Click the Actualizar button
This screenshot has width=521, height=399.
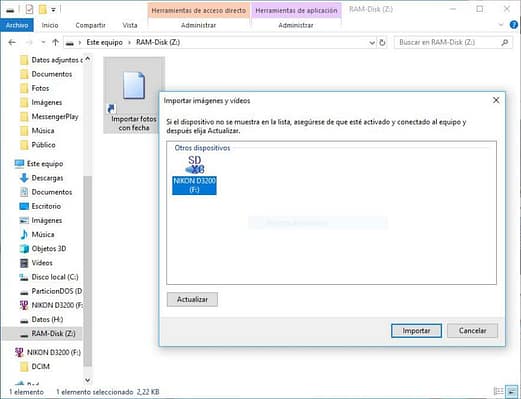[192, 300]
